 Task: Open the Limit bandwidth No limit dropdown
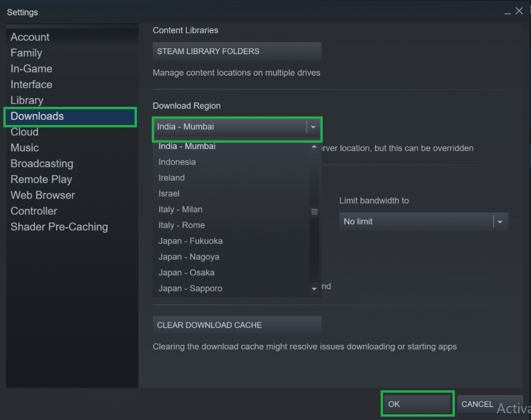pos(423,221)
